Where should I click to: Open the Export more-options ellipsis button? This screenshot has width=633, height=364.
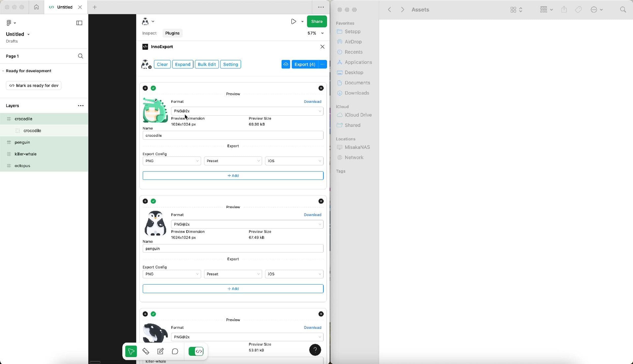322,64
